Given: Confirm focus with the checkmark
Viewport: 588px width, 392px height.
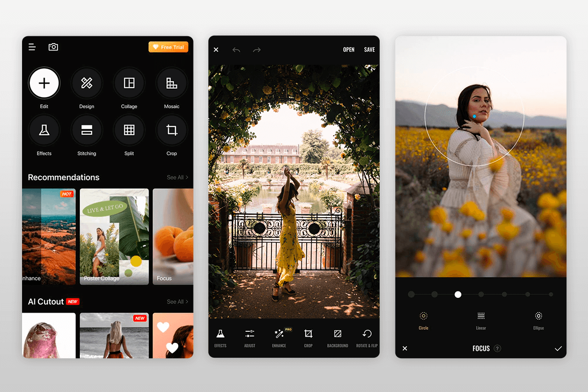Looking at the screenshot, I should click(558, 348).
